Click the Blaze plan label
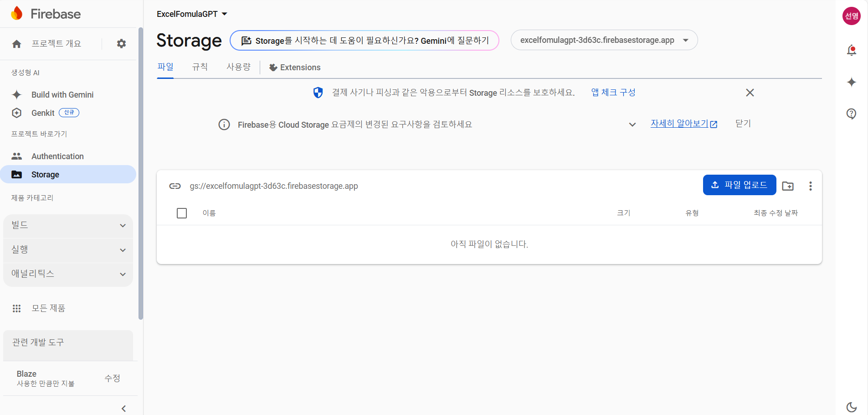868x415 pixels. [x=26, y=373]
